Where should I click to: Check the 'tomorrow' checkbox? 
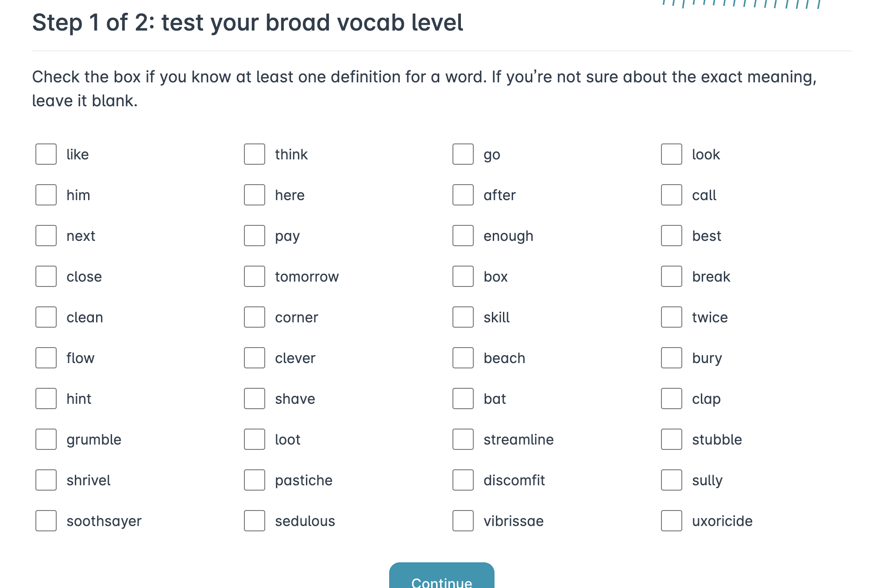(x=255, y=276)
